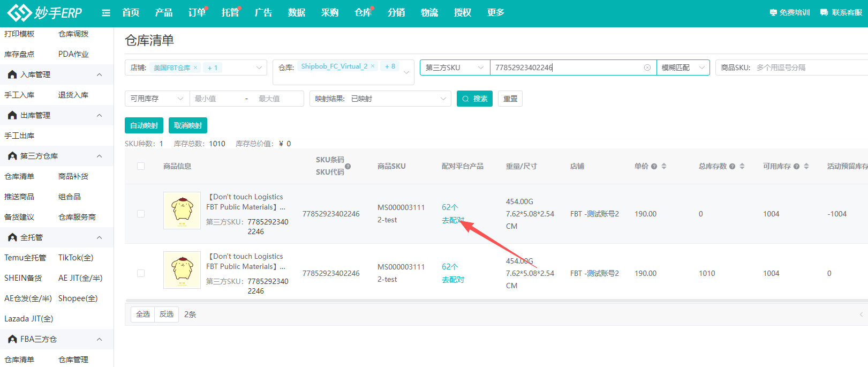Open the 映射结果 dropdown
Viewport: 868px width, 367px height.
point(380,99)
